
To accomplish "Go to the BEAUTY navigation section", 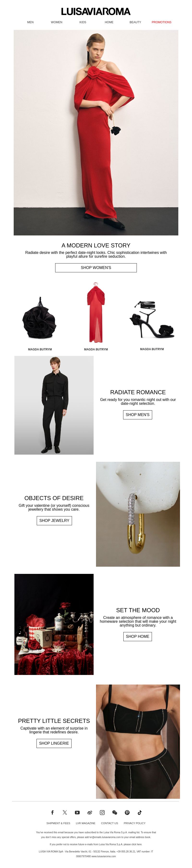I will click(135, 22).
